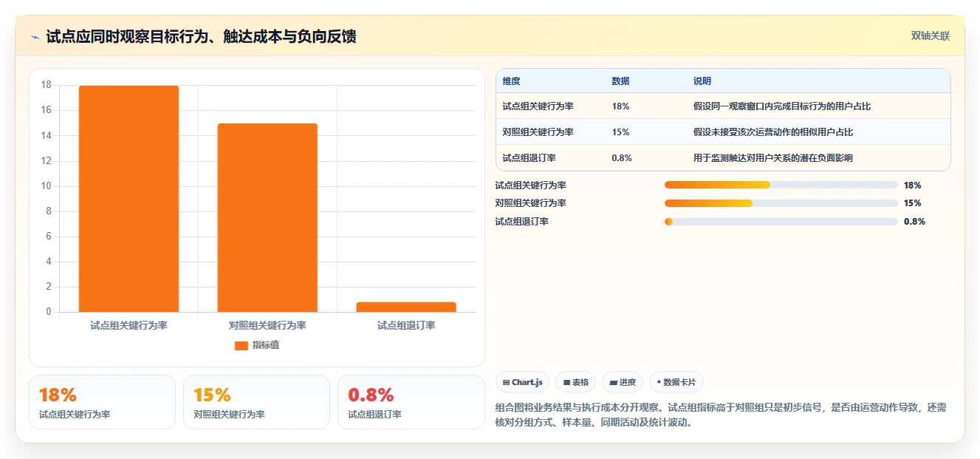Click the 15% progress bar for 对照组关键行为率
Viewport: 980px width, 459px height.
point(781,203)
